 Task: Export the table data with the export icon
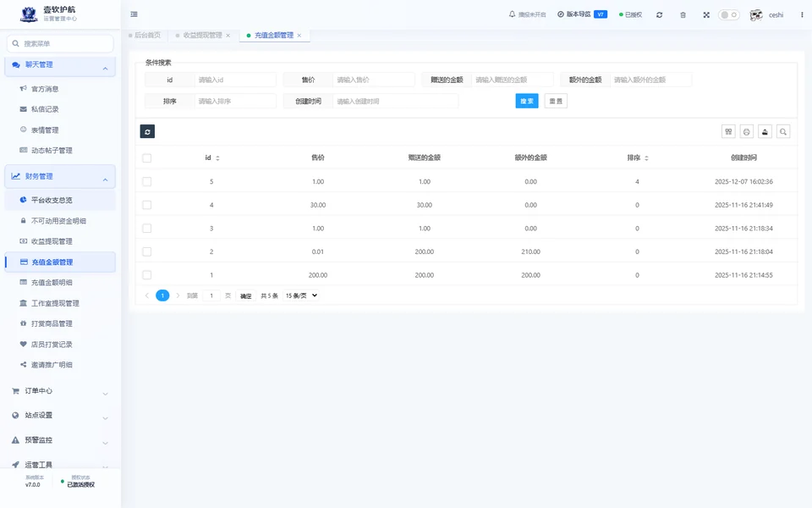pos(765,132)
